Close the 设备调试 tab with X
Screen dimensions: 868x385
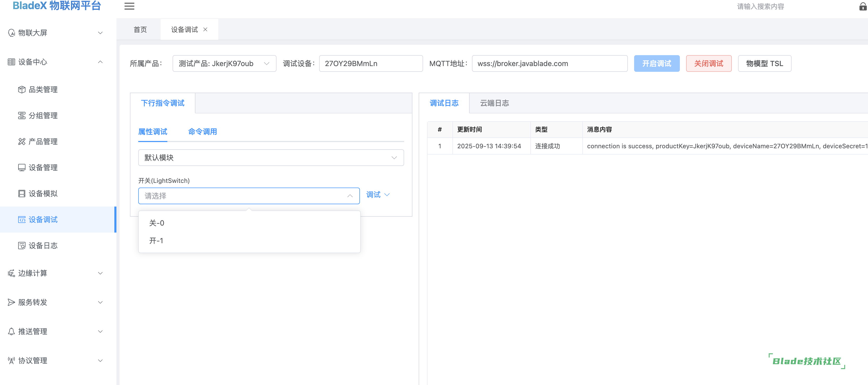pyautogui.click(x=205, y=30)
